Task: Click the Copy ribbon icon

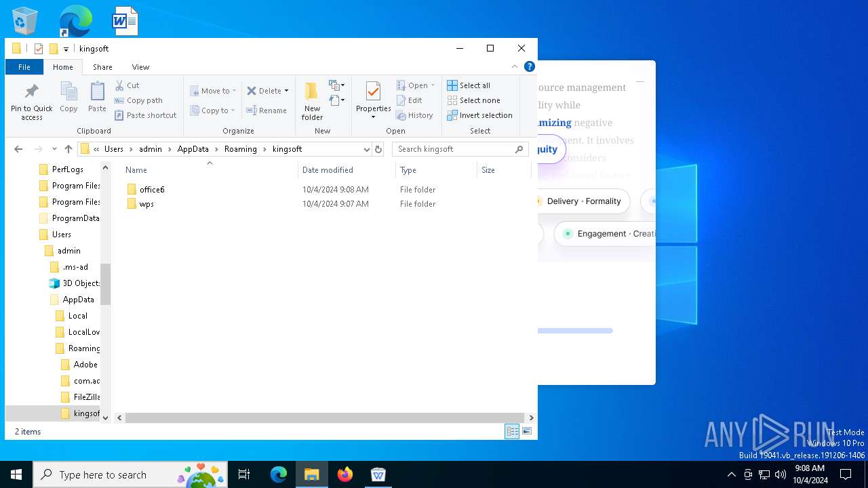Action: coord(68,92)
